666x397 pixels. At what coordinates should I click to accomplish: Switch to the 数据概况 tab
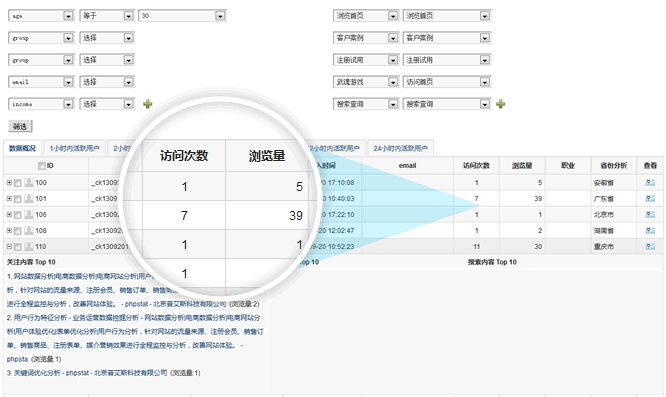(x=23, y=148)
